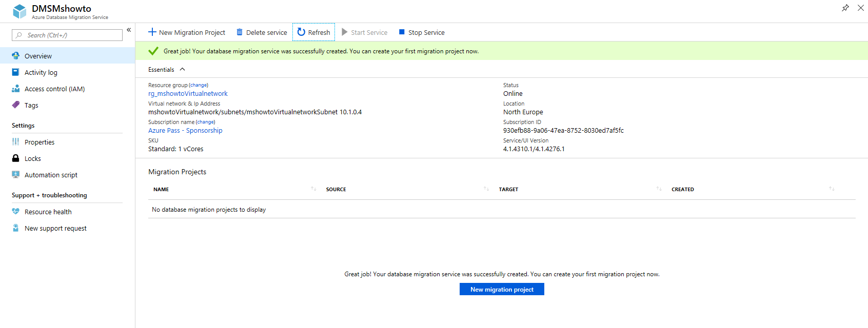Click sort arrows next to NAME
868x328 pixels.
[x=313, y=189]
